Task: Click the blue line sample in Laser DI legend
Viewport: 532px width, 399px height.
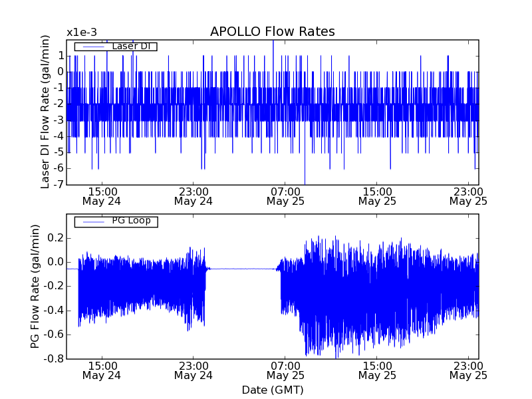Action: 92,47
